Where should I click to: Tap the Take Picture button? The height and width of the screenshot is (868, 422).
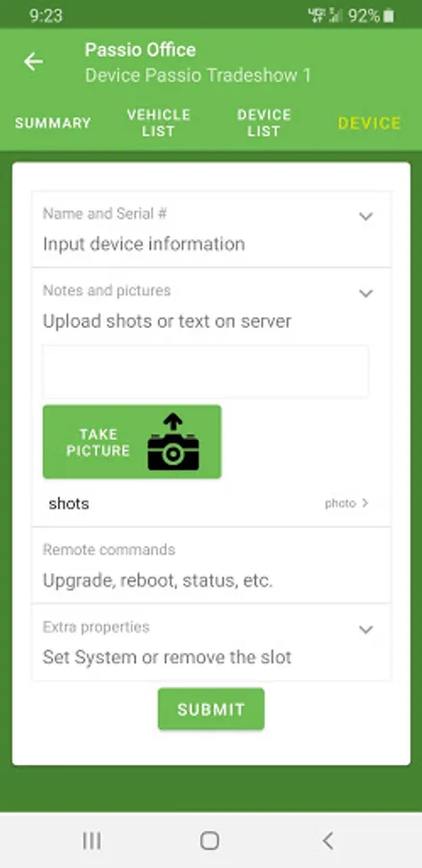click(132, 442)
